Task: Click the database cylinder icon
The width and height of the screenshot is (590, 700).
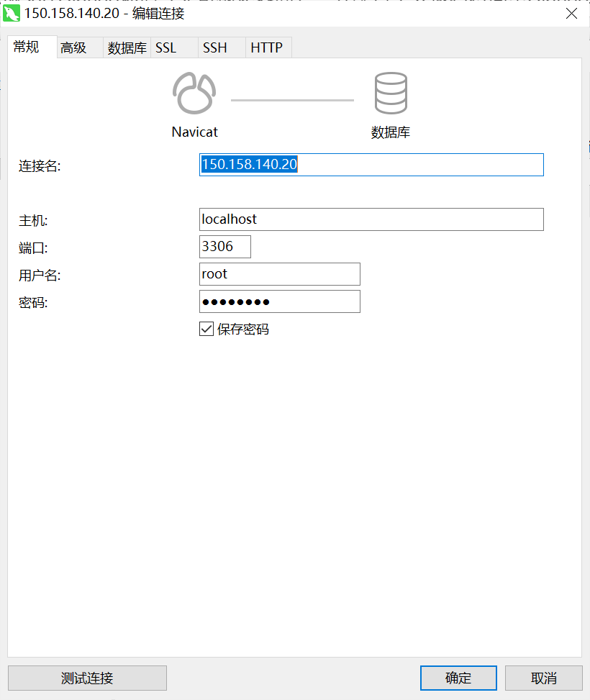Action: pyautogui.click(x=391, y=93)
